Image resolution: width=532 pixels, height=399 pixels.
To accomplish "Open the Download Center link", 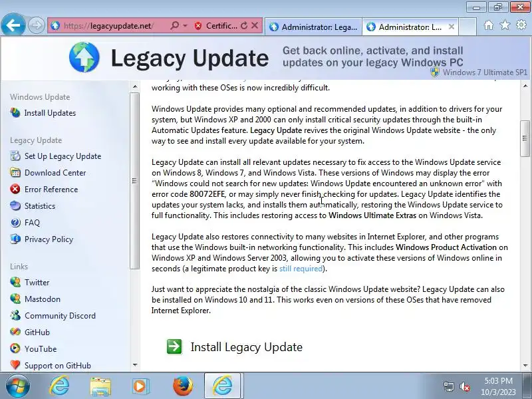I will click(55, 173).
